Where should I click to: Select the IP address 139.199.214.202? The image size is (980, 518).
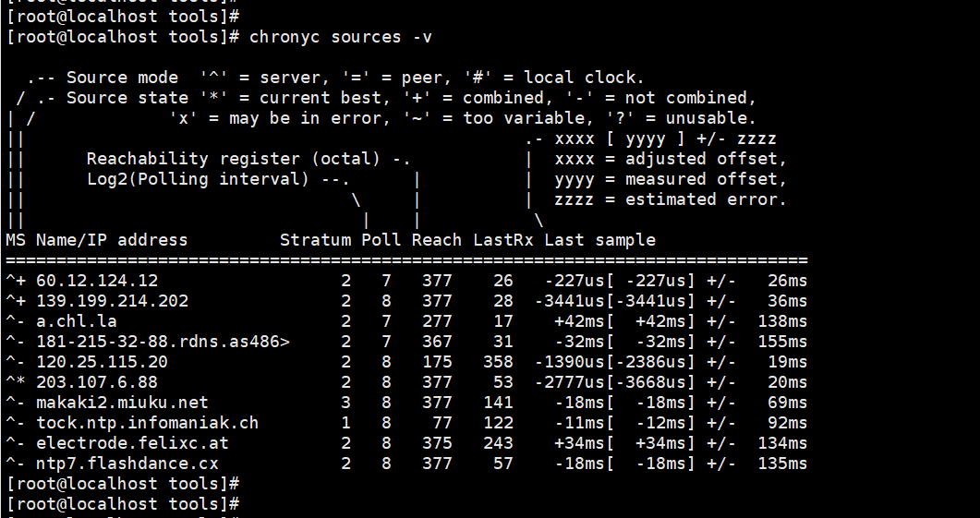pos(113,301)
